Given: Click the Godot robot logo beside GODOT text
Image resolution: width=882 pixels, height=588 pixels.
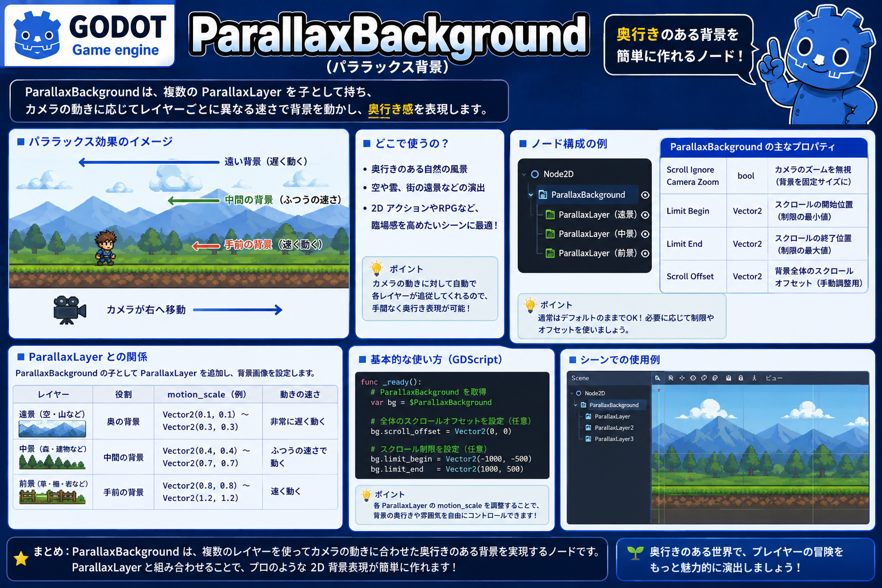Looking at the screenshot, I should (x=37, y=36).
